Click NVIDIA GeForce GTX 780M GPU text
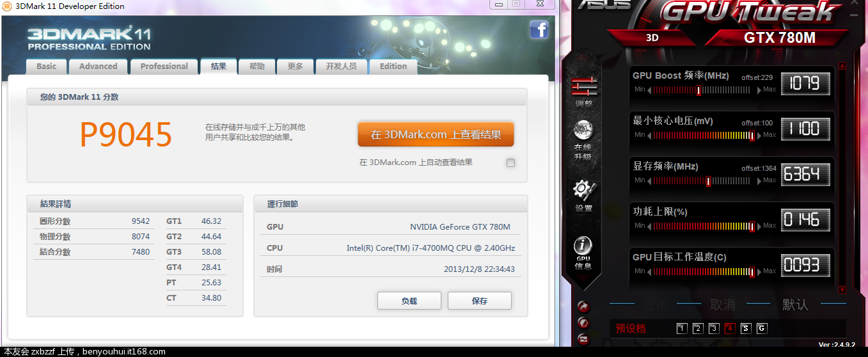The height and width of the screenshot is (357, 868). [460, 227]
